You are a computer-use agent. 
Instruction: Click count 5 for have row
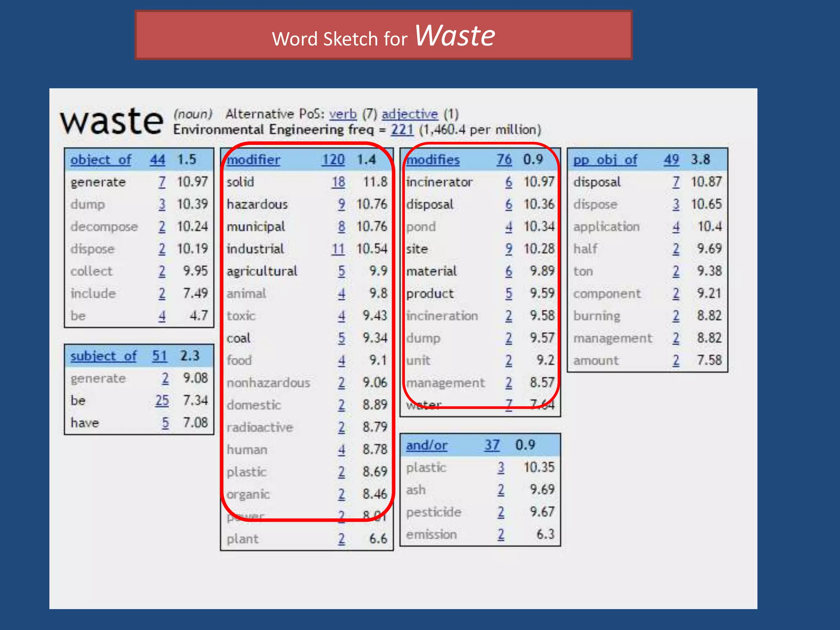pos(165,422)
